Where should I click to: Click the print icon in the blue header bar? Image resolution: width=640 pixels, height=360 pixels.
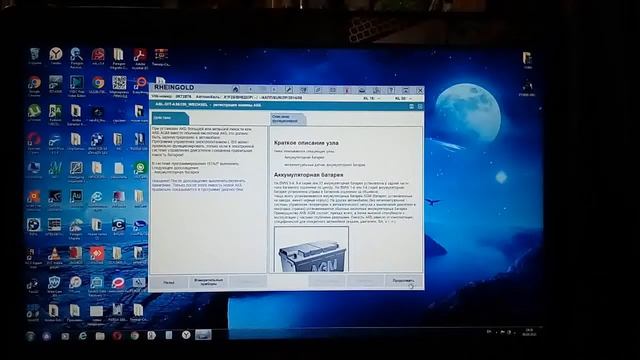tap(411, 106)
